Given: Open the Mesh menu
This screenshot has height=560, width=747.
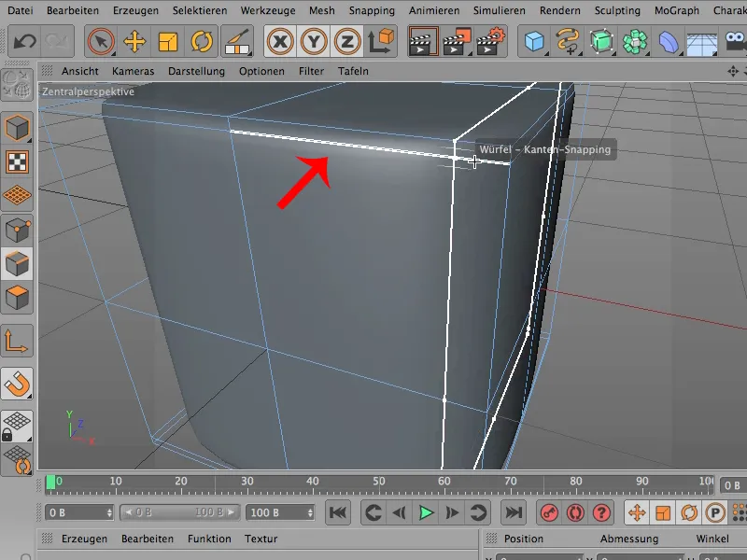Looking at the screenshot, I should 322,10.
